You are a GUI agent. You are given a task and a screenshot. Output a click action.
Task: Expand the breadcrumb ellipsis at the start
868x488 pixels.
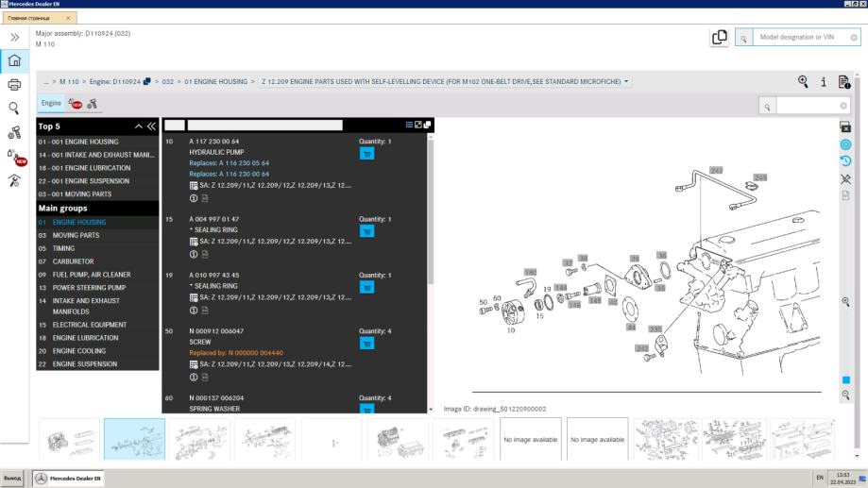point(46,82)
